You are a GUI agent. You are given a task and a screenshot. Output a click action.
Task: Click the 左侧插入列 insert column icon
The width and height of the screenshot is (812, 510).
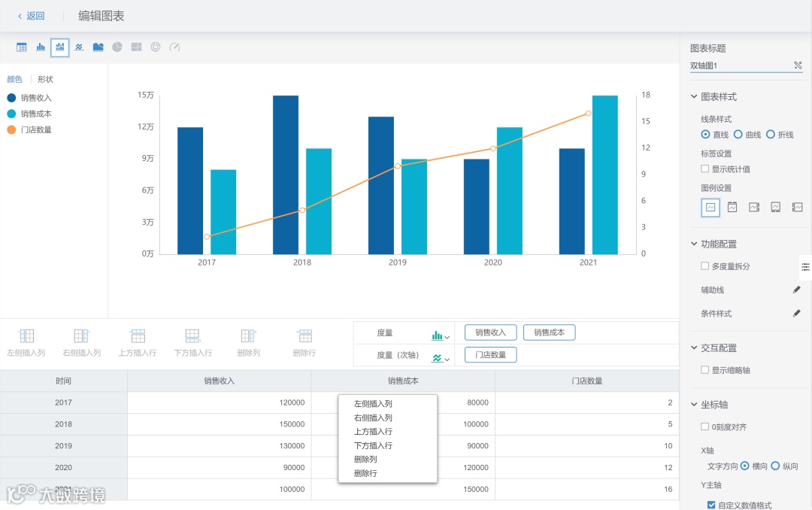26,336
